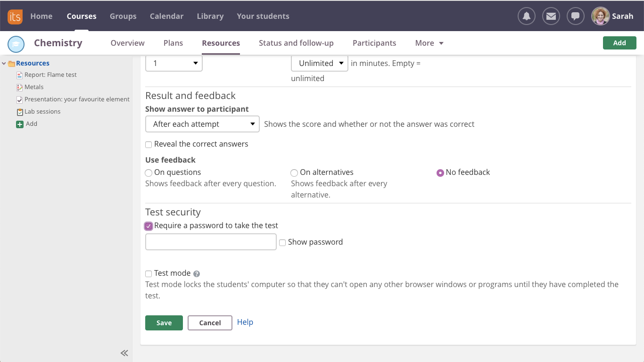Open Lab sessions in the resources tree

pyautogui.click(x=42, y=112)
